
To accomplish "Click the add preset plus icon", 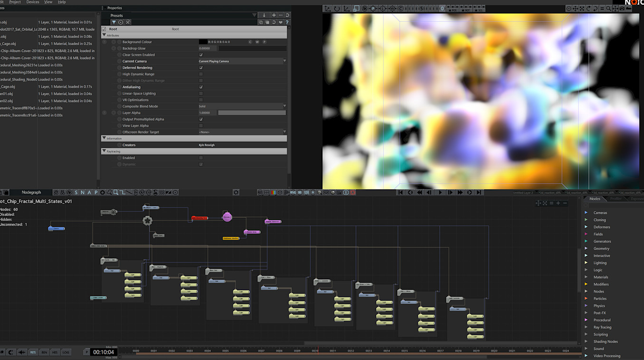I will pos(274,15).
